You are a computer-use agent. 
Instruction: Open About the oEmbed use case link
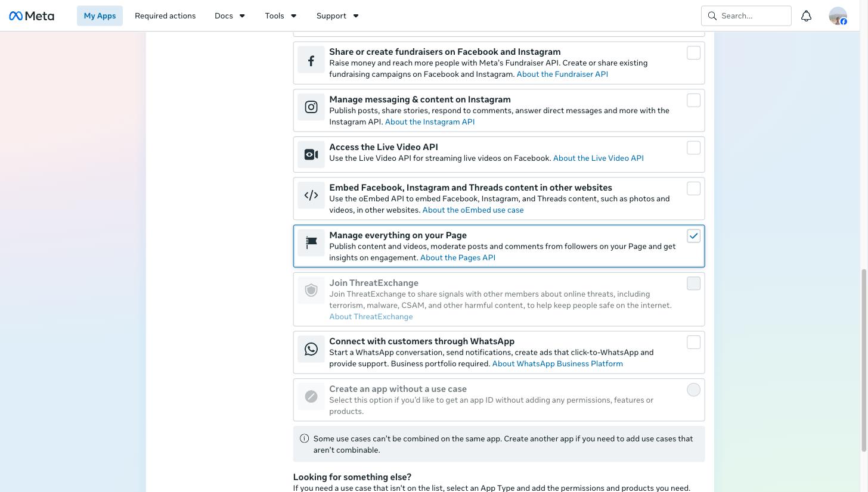click(x=473, y=210)
